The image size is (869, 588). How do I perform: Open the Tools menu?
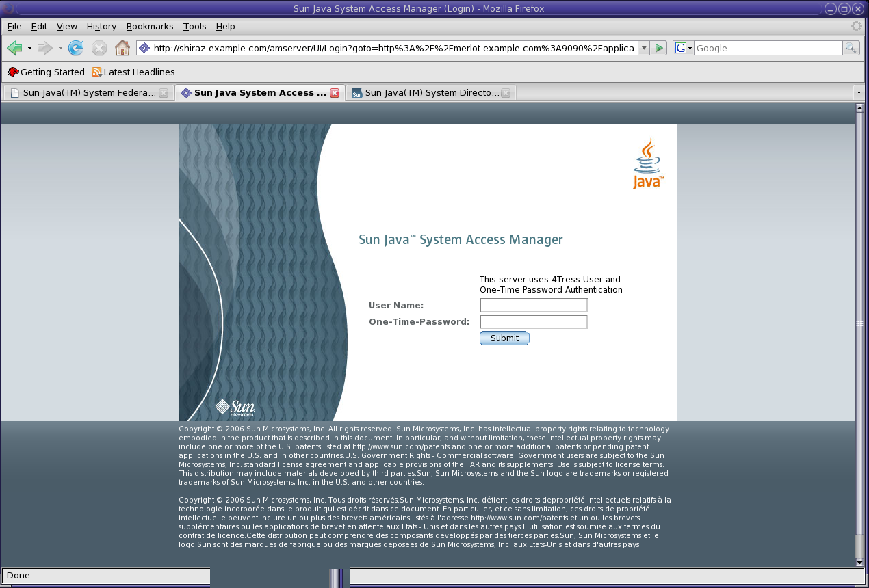click(194, 26)
